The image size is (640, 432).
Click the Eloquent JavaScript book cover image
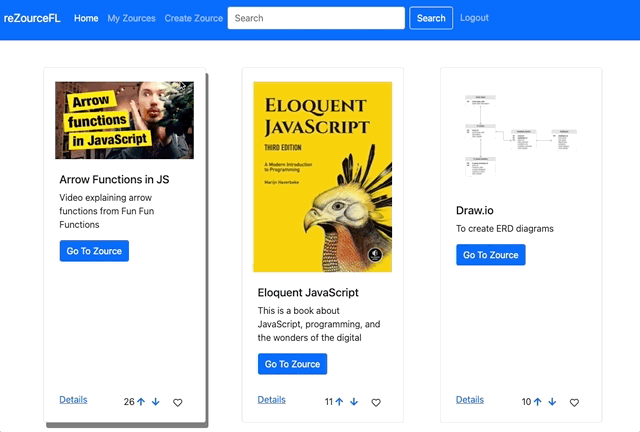pos(323,177)
